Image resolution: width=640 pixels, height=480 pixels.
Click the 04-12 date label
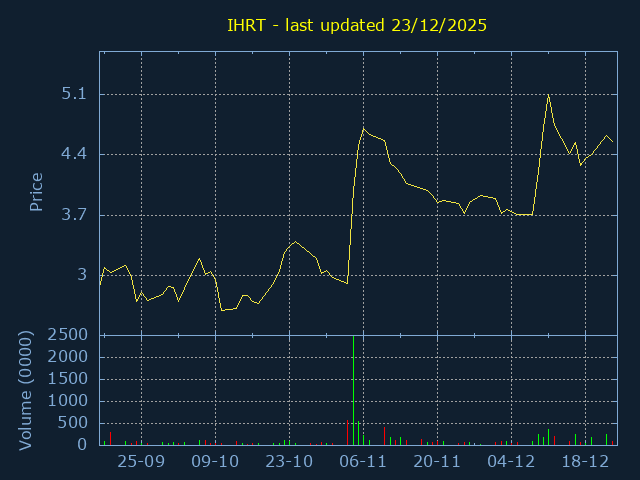511,462
